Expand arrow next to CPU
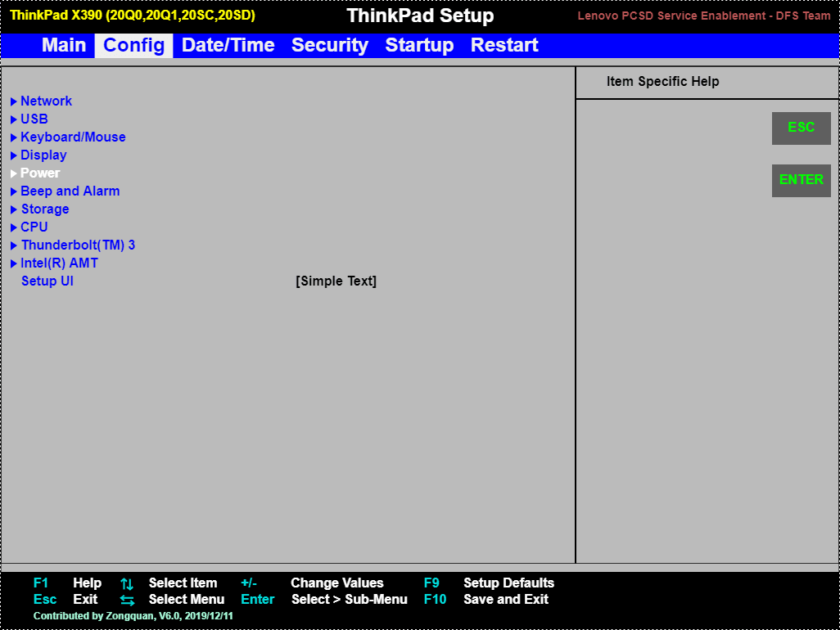Screen dimensions: 840x630 click(14, 228)
